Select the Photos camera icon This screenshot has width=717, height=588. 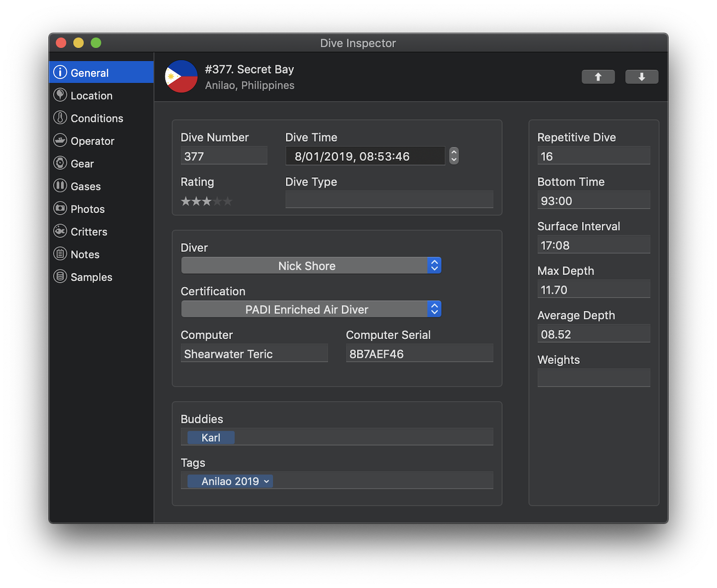60,209
